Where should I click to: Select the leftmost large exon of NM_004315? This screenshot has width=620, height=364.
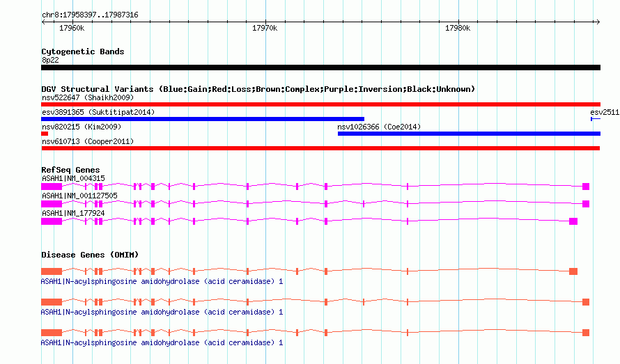[x=52, y=187]
